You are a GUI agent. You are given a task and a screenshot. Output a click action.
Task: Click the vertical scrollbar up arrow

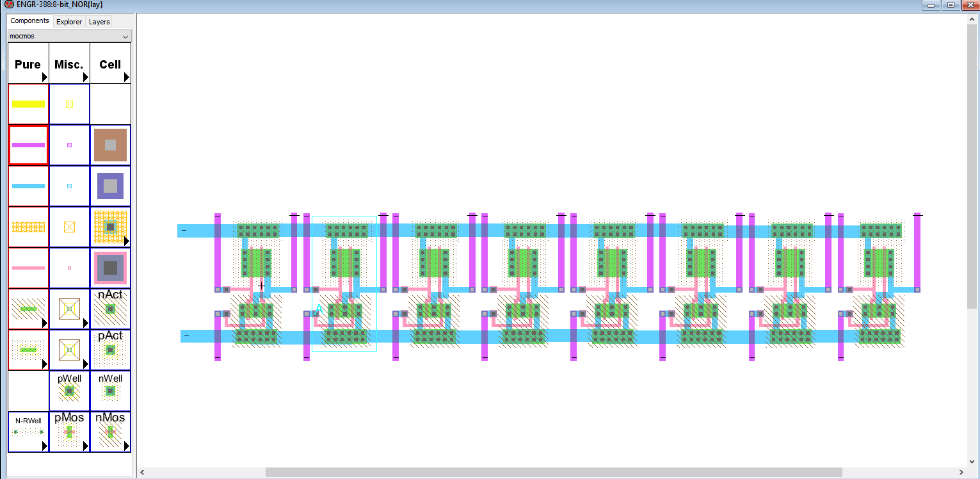point(973,19)
